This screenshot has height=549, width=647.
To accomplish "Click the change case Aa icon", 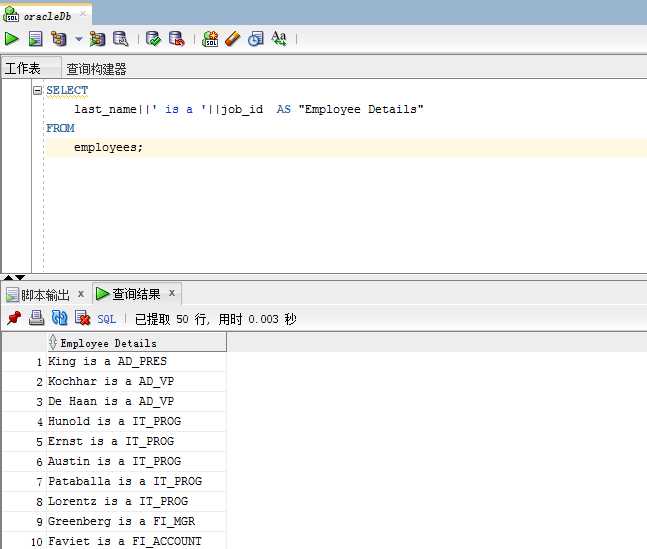I will [x=279, y=39].
